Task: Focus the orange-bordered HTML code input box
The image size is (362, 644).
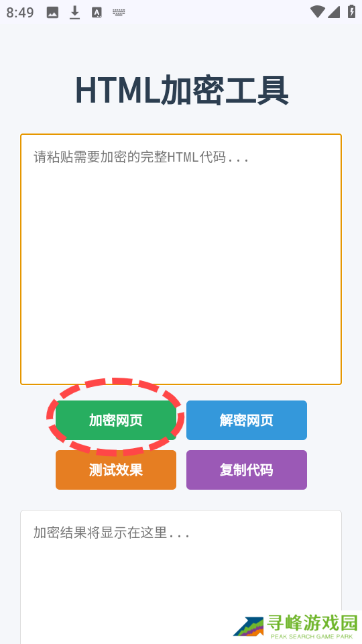Action: pos(181,259)
